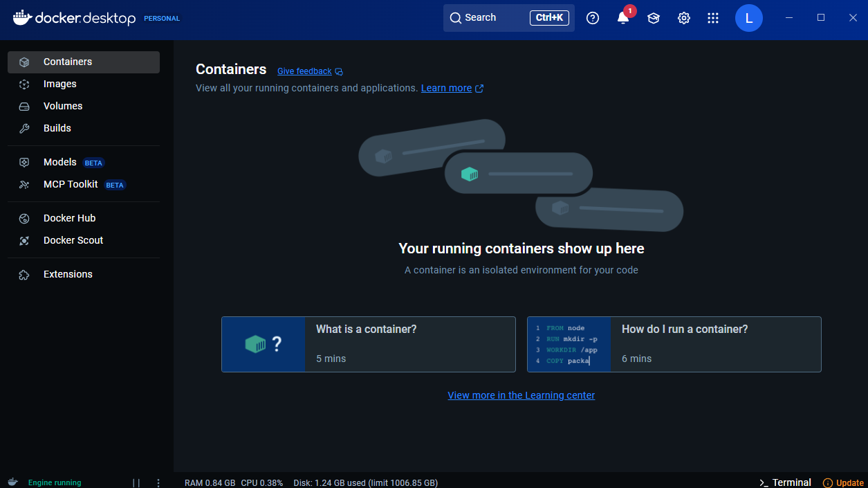
Task: Open the Learning center graduation cap icon
Action: coord(654,18)
